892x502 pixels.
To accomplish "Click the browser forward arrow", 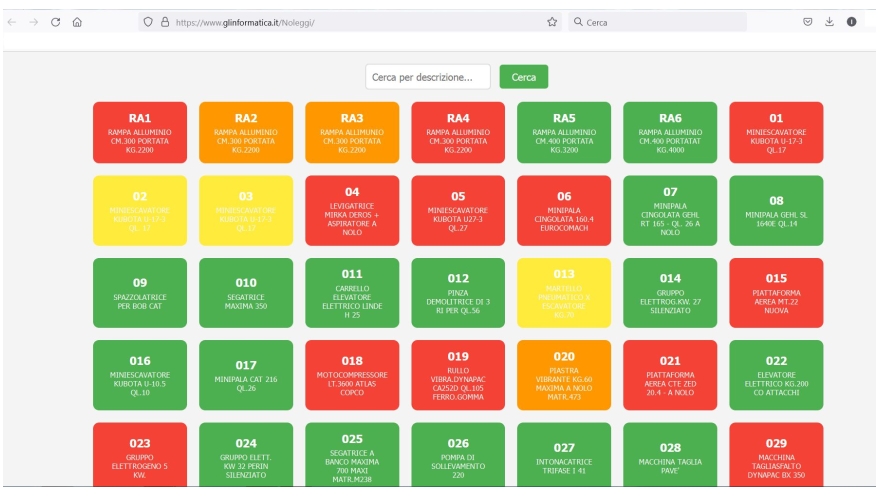I will (x=33, y=22).
